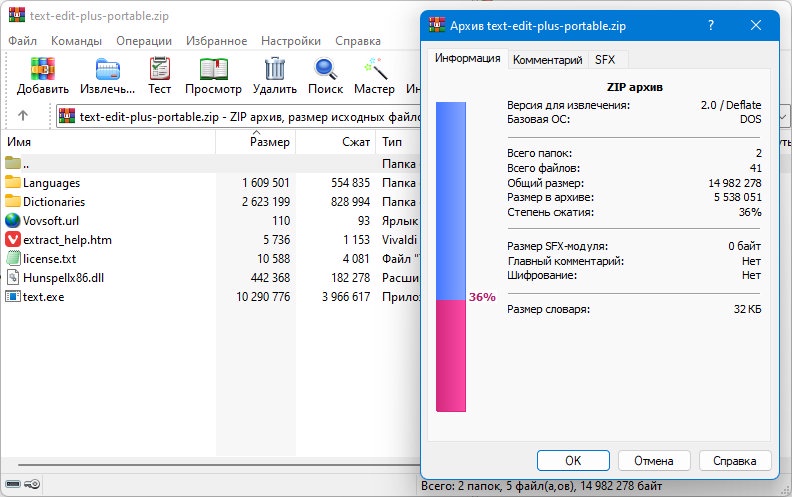Image resolution: width=792 pixels, height=497 pixels.
Task: Click the Vovsoft.url globe icon
Action: [x=13, y=220]
